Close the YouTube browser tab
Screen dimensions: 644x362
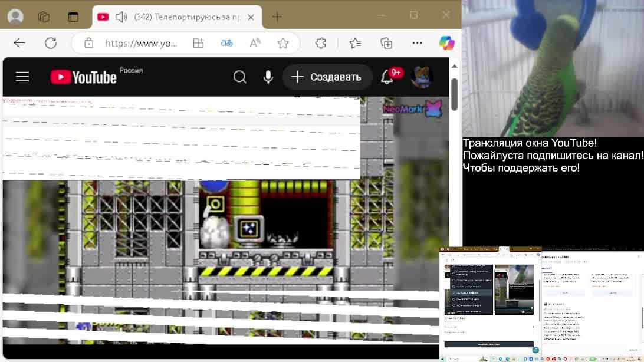[x=251, y=17]
